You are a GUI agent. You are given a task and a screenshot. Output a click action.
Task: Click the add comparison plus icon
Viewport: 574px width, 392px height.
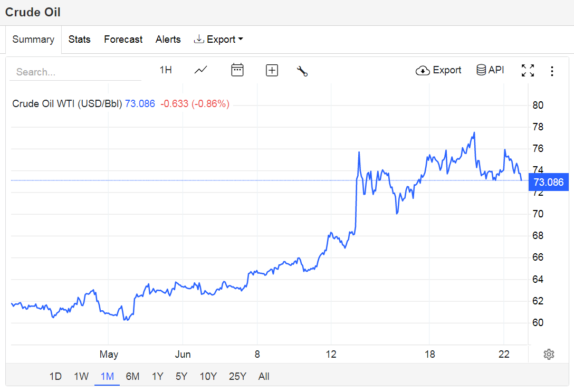tap(272, 70)
